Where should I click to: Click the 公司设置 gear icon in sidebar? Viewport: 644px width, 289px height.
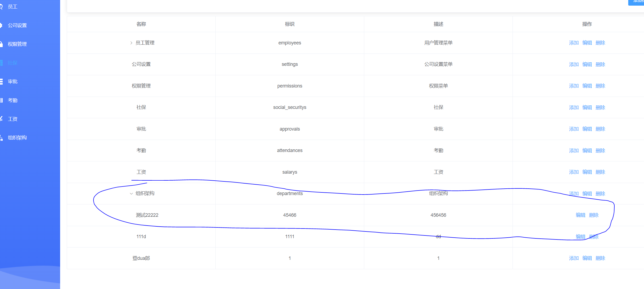pyautogui.click(x=2, y=25)
